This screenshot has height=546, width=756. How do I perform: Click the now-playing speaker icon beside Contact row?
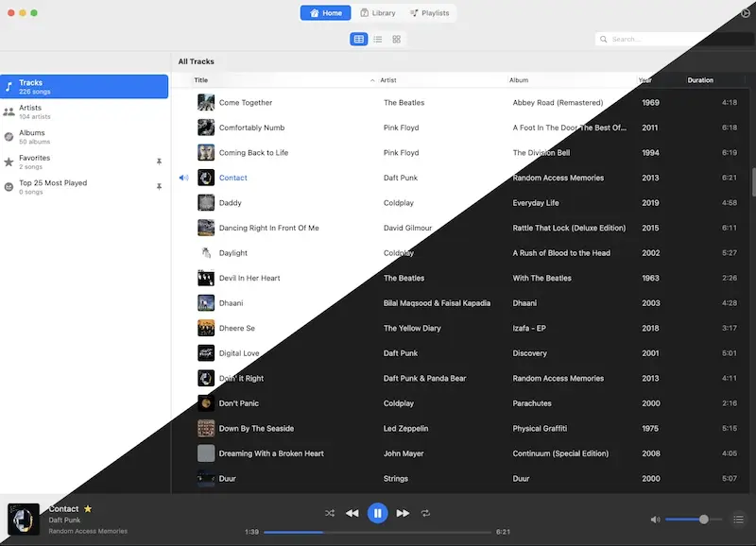click(x=183, y=178)
